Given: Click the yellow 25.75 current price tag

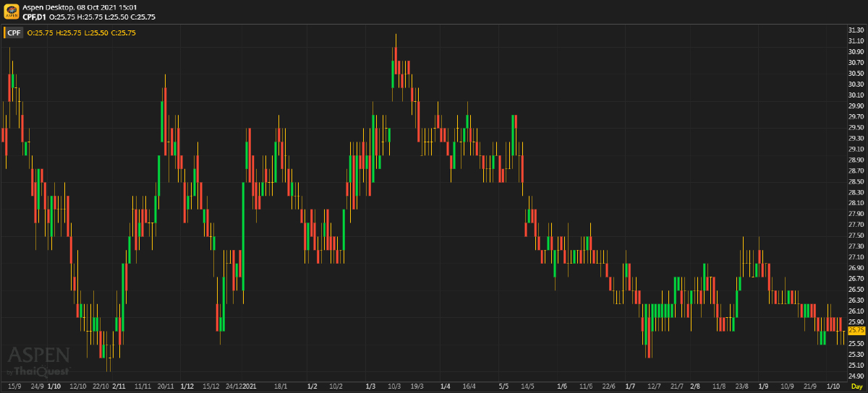Looking at the screenshot, I should click(855, 329).
